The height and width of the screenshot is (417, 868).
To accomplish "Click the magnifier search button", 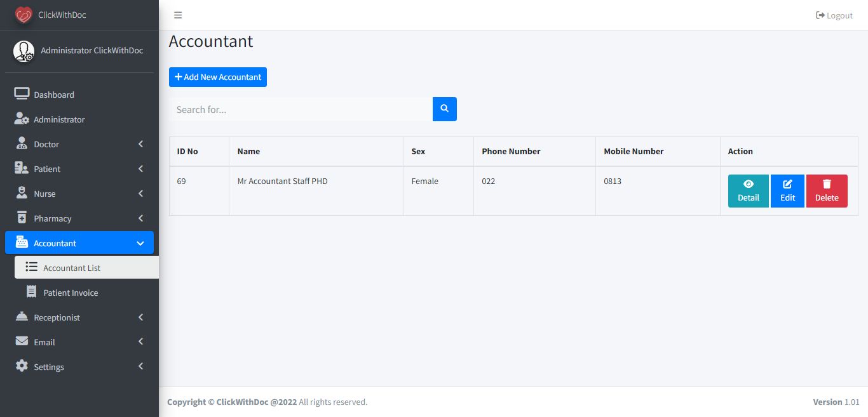I will (445, 109).
